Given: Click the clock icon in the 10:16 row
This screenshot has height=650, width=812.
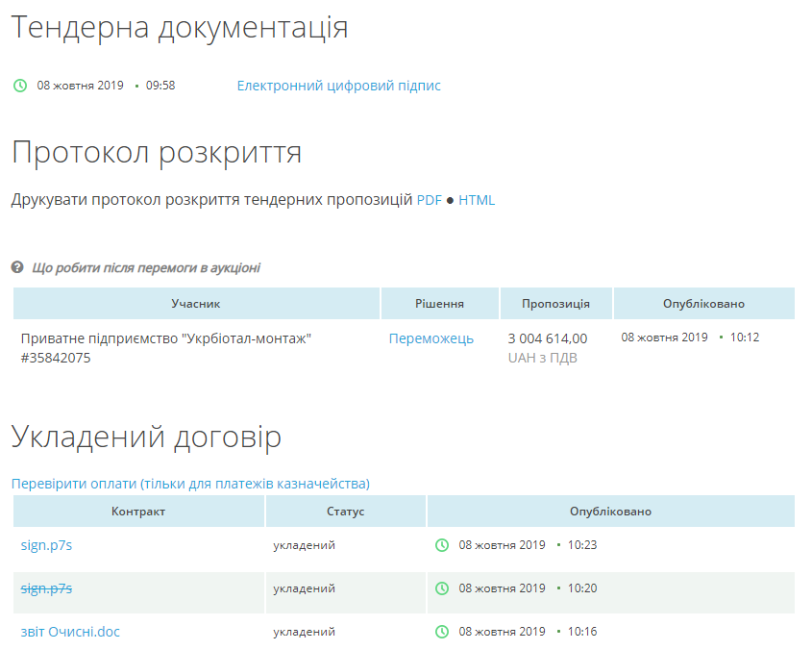Looking at the screenshot, I should click(442, 632).
